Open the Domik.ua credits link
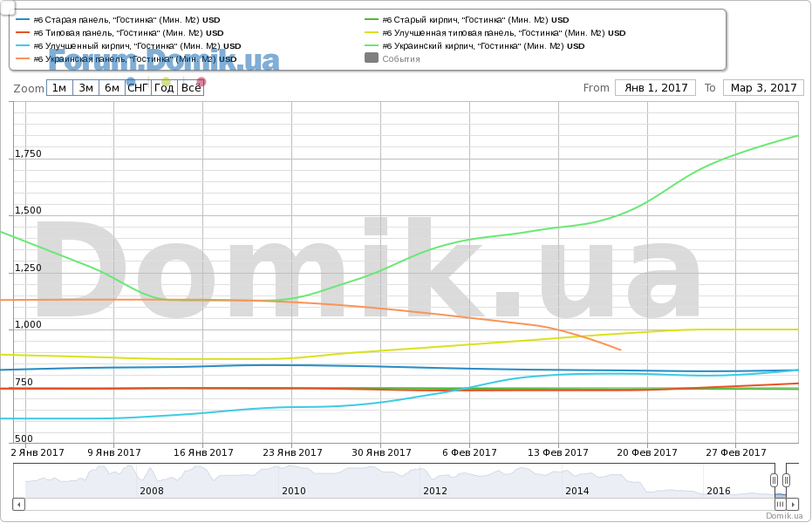Viewport: 812px width, 523px height. (783, 516)
